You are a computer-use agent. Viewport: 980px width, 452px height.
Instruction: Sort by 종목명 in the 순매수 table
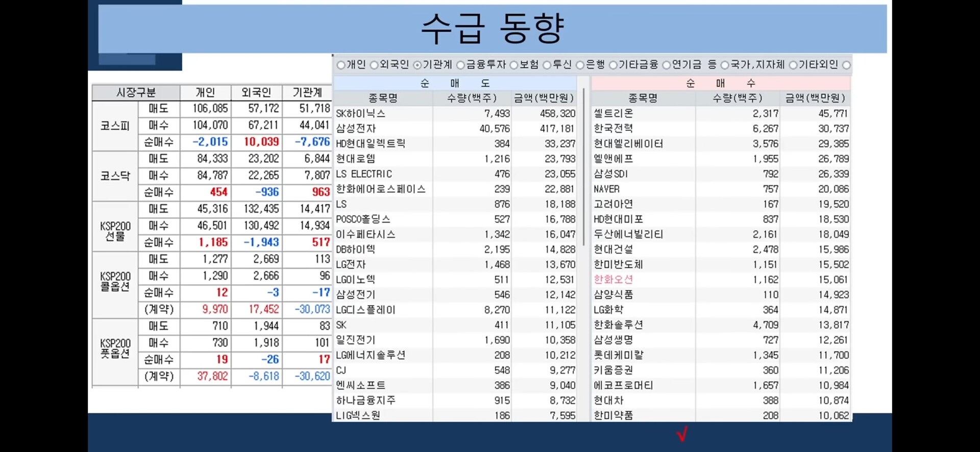[643, 98]
